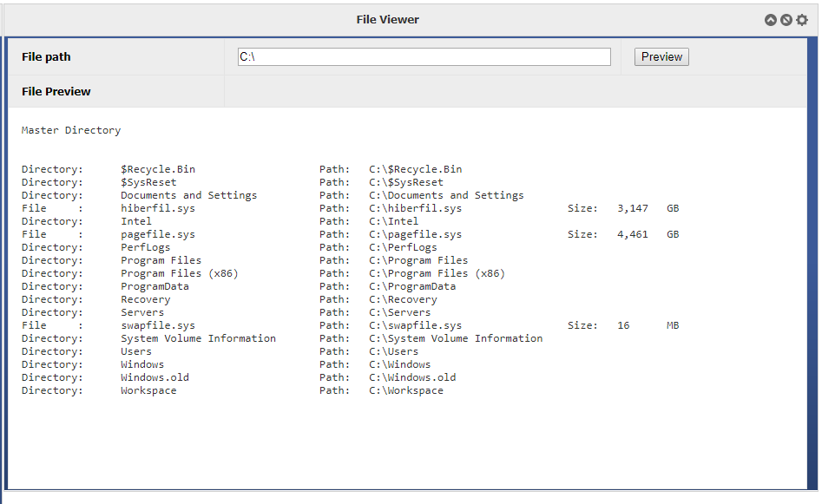Collapse the File Viewer panel with the chevron-up icon
This screenshot has width=835, height=504.
(770, 20)
